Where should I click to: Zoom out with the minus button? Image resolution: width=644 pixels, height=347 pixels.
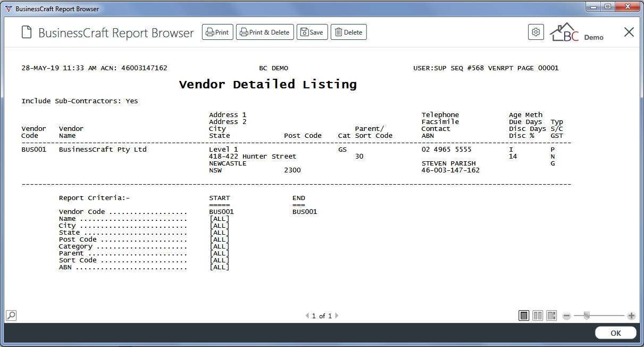point(567,316)
